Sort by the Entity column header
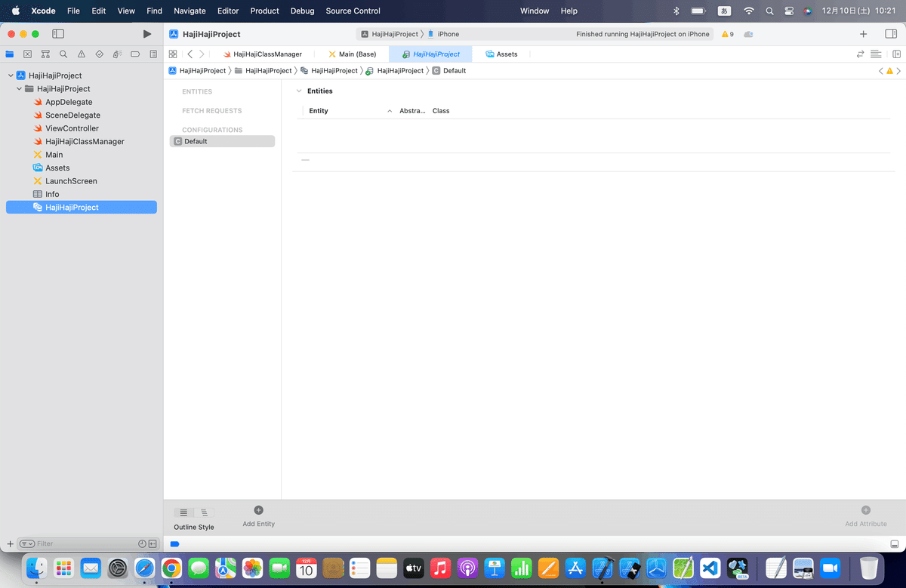Viewport: 906px width, 588px height. click(319, 111)
